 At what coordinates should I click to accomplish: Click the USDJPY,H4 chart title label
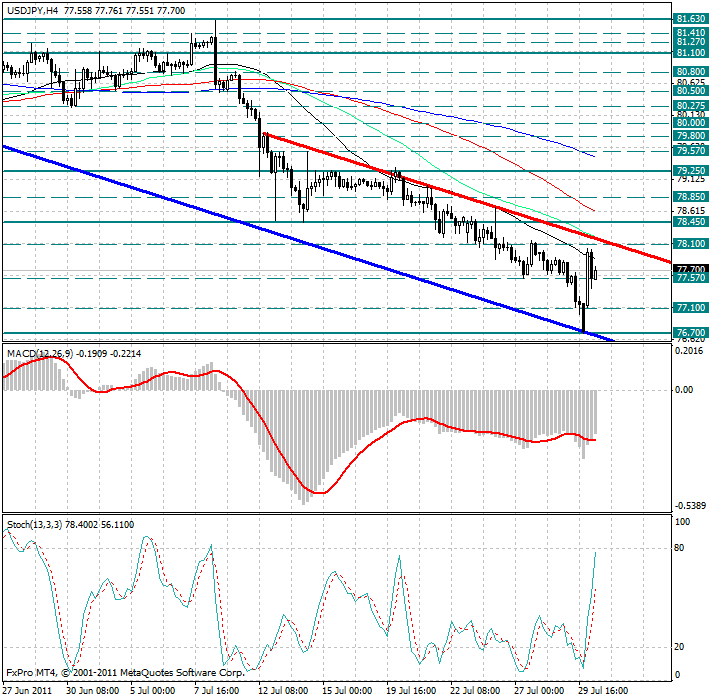(31, 8)
